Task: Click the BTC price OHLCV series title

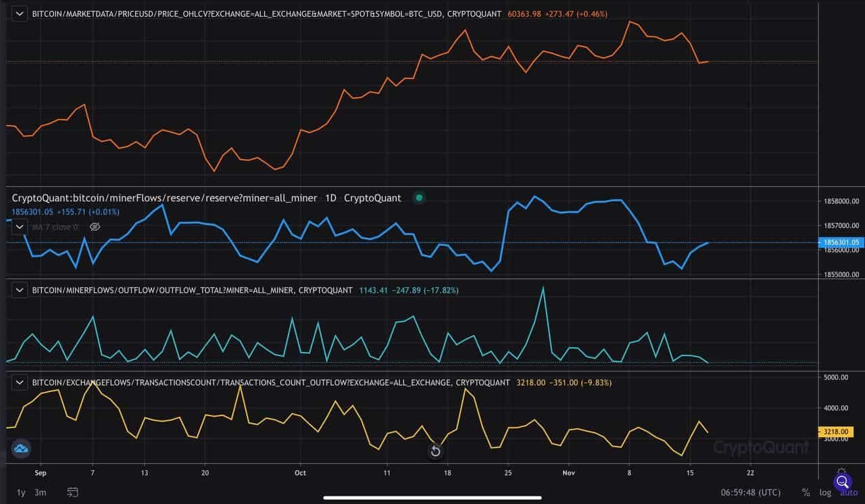Action: [x=267, y=14]
